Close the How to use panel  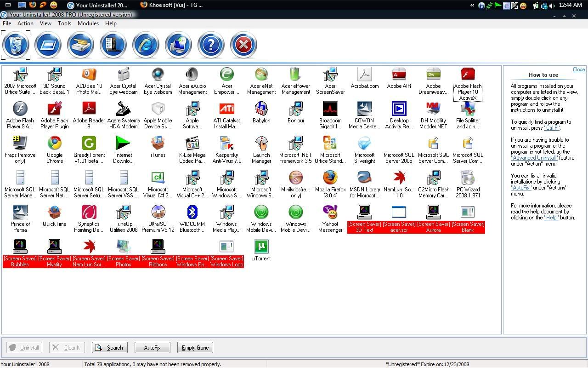click(x=579, y=69)
